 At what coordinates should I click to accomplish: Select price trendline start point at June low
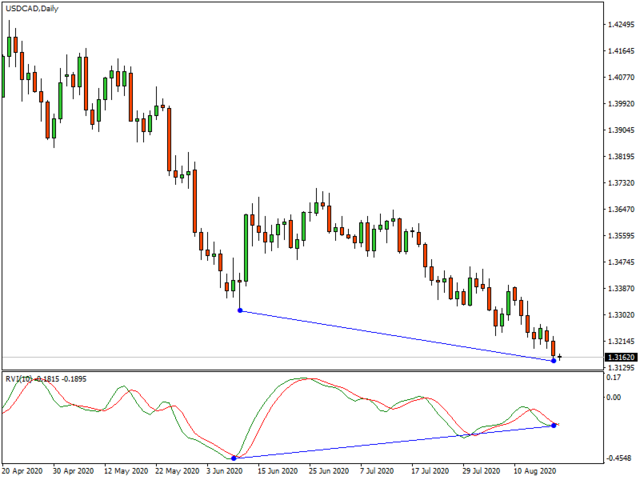[x=240, y=311]
